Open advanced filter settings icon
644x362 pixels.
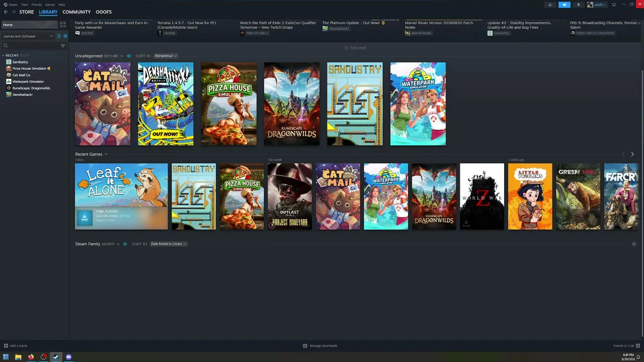click(63, 46)
